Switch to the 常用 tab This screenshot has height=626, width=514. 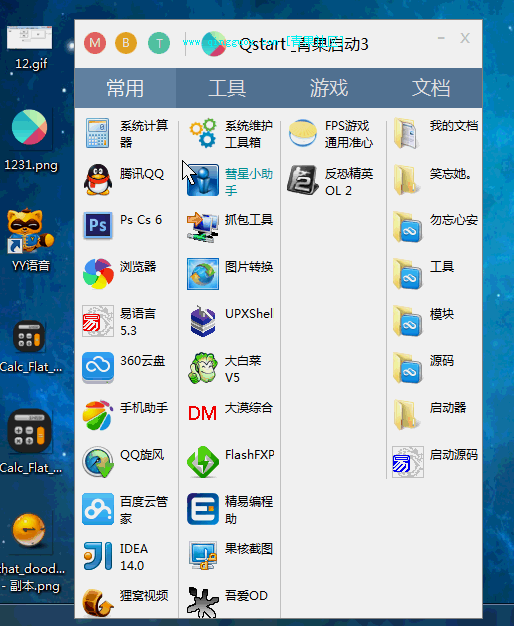125,88
